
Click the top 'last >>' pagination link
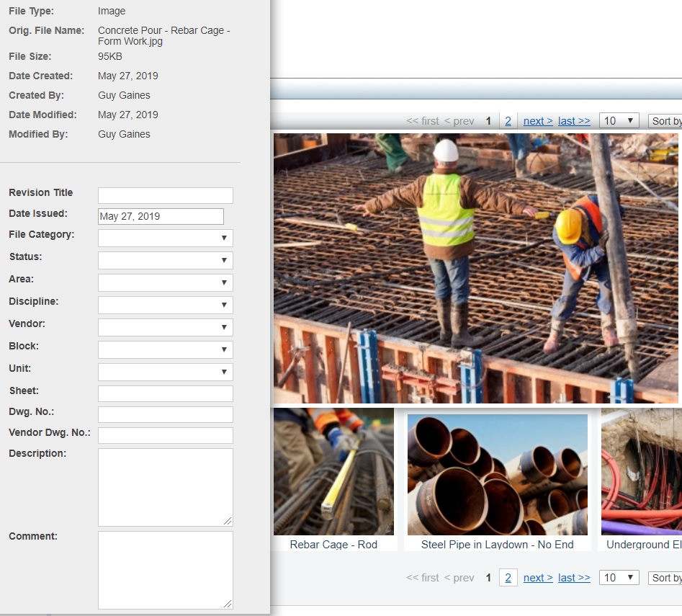click(574, 121)
